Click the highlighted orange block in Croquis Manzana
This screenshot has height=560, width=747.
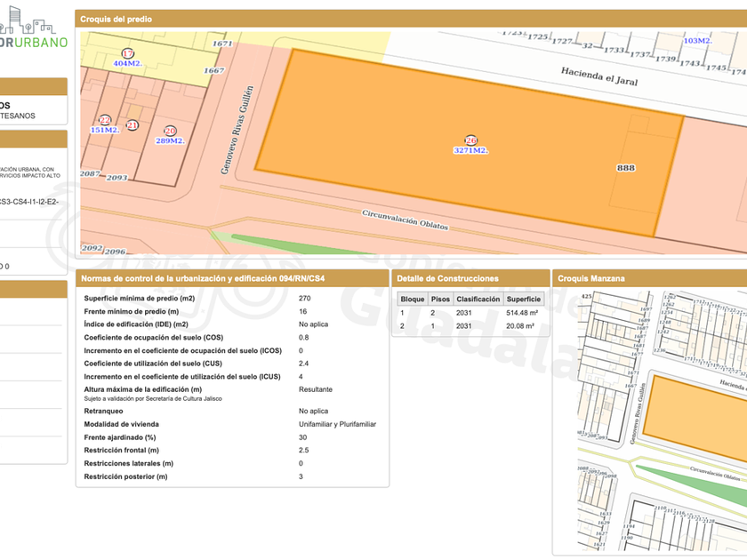(x=694, y=409)
